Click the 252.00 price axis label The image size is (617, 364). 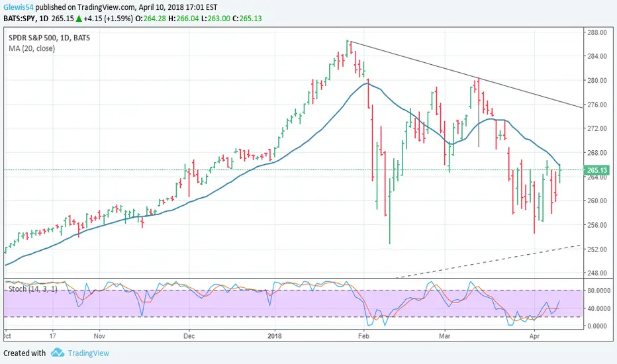coord(597,249)
